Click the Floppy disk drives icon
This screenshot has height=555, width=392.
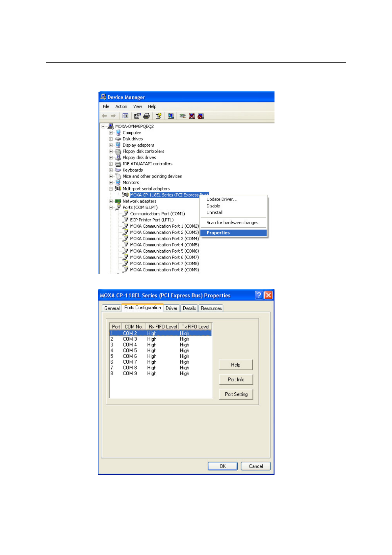(118, 158)
